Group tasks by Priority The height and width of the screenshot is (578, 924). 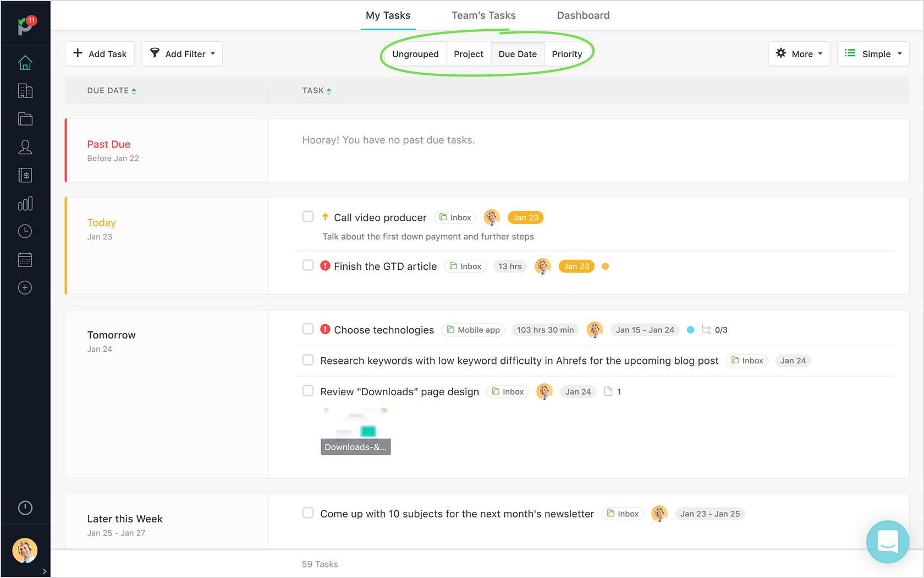tap(567, 53)
